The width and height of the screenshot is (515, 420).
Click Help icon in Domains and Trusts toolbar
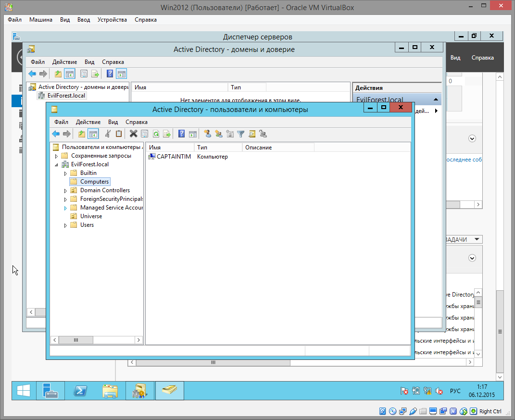[110, 74]
